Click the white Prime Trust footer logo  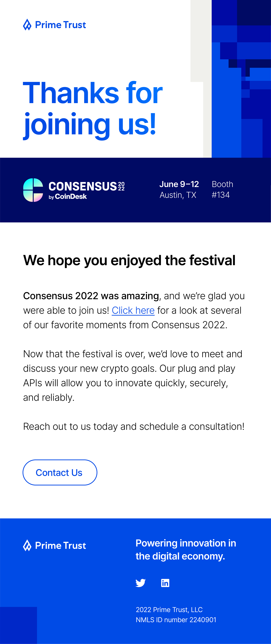pos(54,545)
